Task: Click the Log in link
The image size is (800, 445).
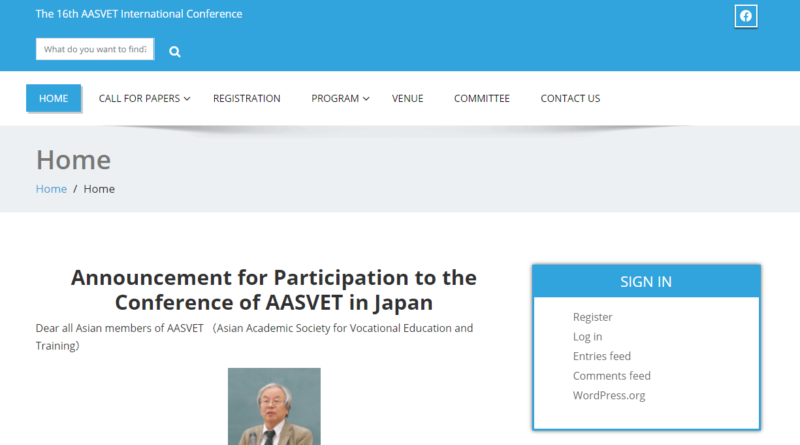Action: [x=587, y=337]
